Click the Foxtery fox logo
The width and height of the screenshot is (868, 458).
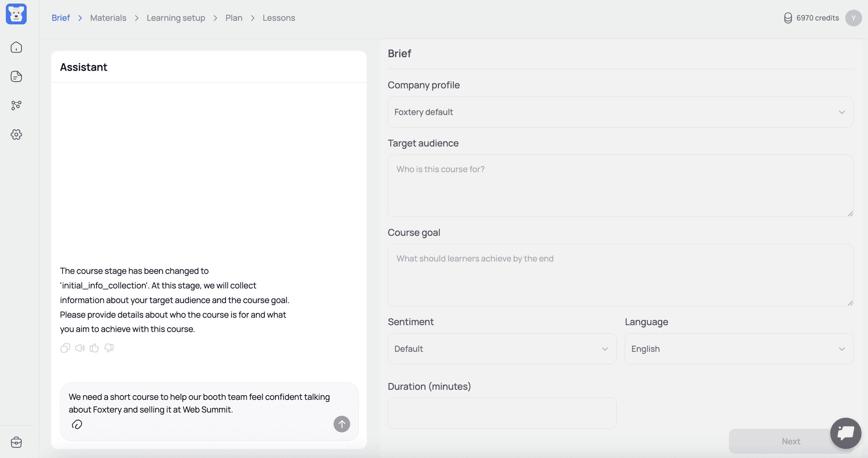(16, 14)
